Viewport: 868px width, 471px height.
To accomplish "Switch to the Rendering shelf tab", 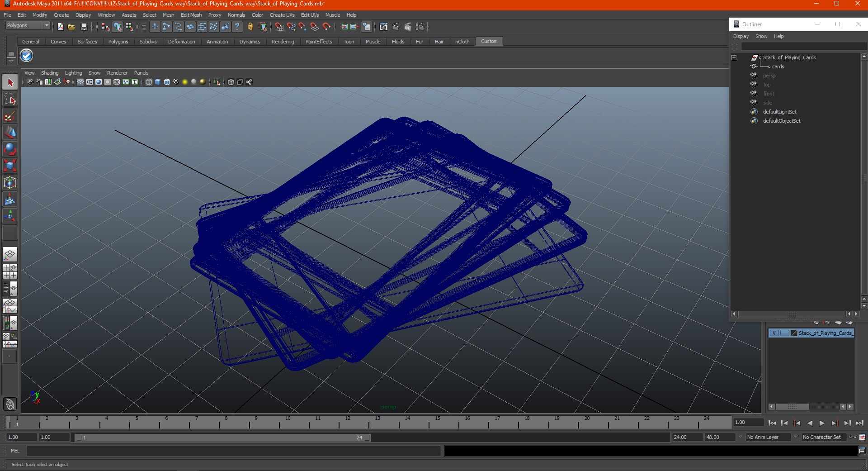I will point(283,42).
